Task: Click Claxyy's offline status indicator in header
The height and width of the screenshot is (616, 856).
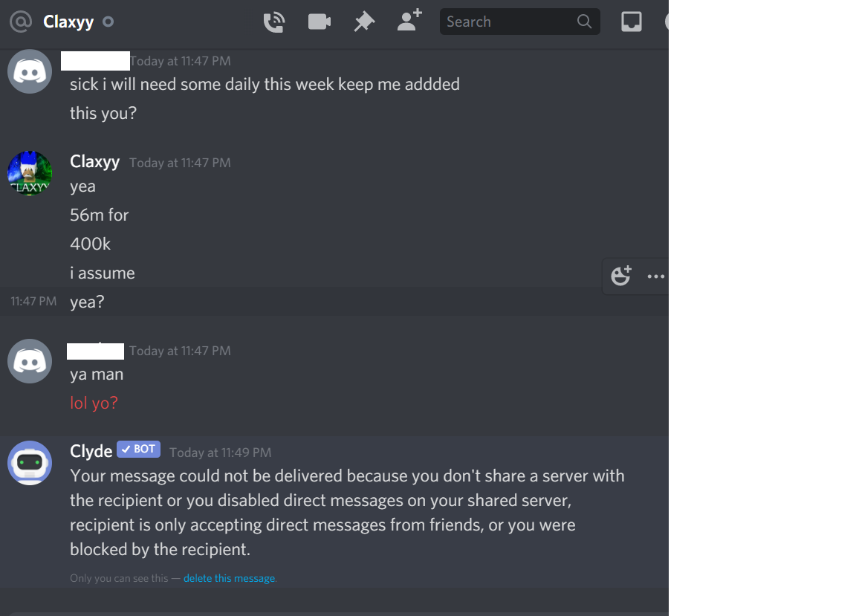Action: pyautogui.click(x=108, y=22)
